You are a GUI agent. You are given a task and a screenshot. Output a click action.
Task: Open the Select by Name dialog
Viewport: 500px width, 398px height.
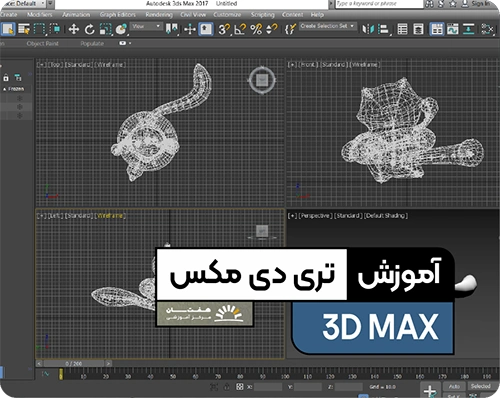point(24,29)
